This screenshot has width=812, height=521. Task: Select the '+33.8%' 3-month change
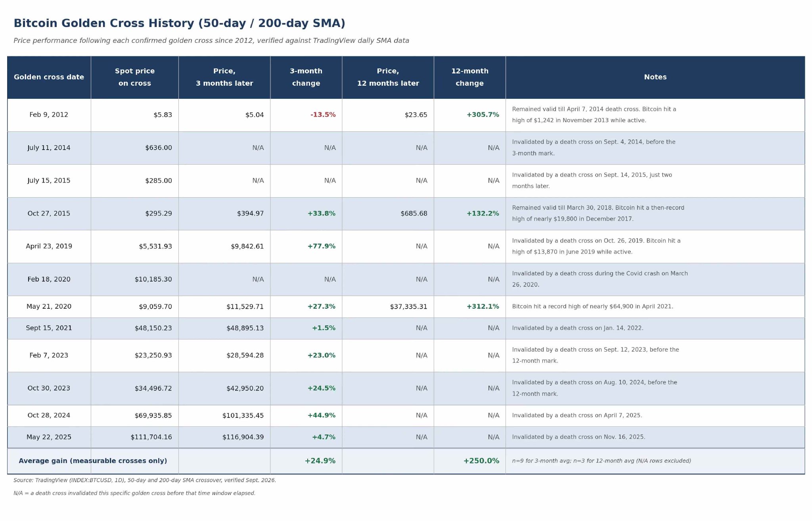[x=322, y=213]
